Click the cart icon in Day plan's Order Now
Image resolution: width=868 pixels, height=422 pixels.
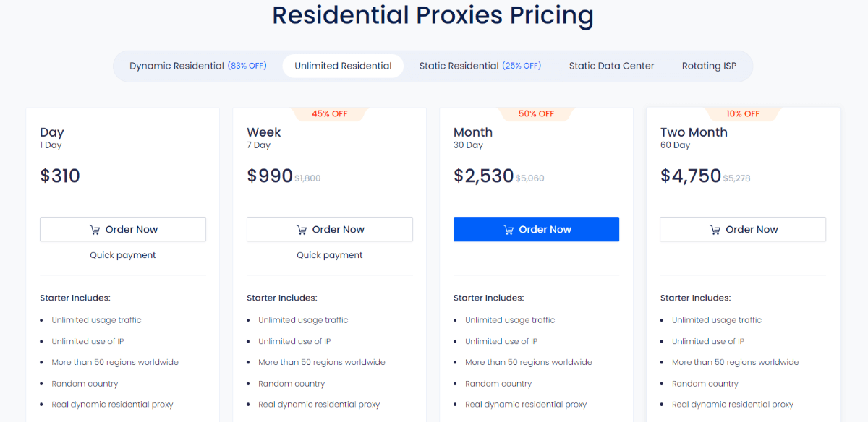[x=95, y=229]
